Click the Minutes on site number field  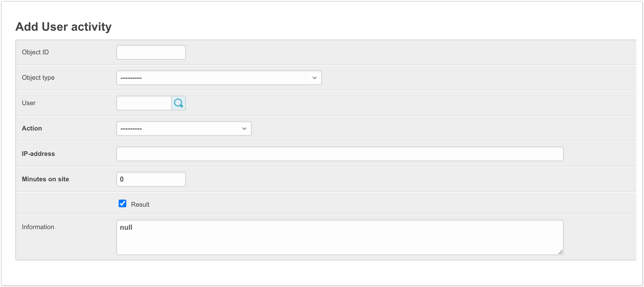151,179
